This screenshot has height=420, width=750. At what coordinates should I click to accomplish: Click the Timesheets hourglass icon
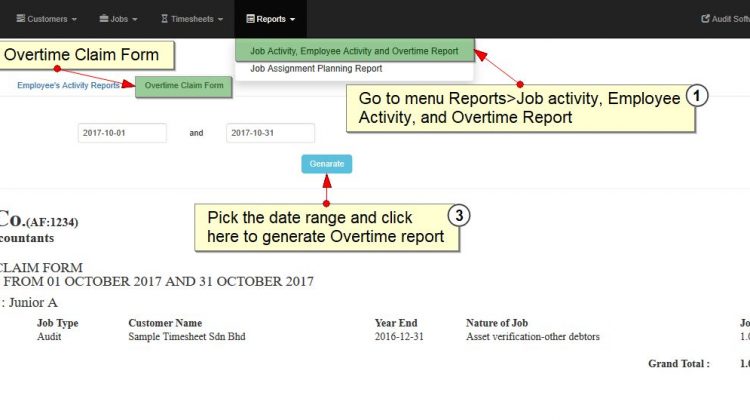(x=164, y=19)
